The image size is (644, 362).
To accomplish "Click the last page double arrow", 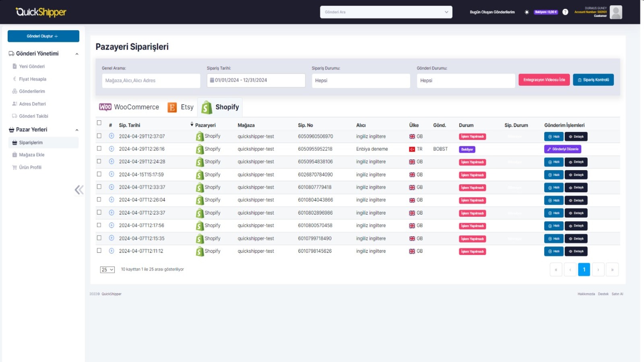I will [612, 269].
